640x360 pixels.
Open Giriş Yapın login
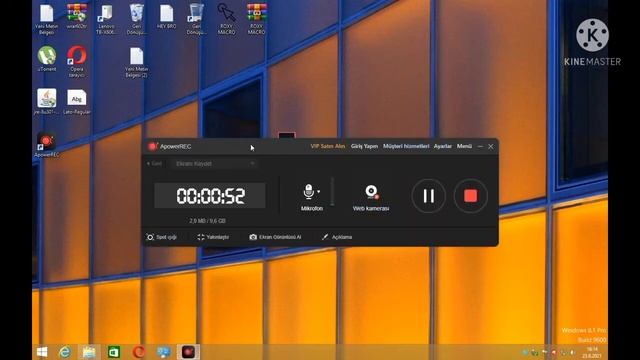coord(364,146)
